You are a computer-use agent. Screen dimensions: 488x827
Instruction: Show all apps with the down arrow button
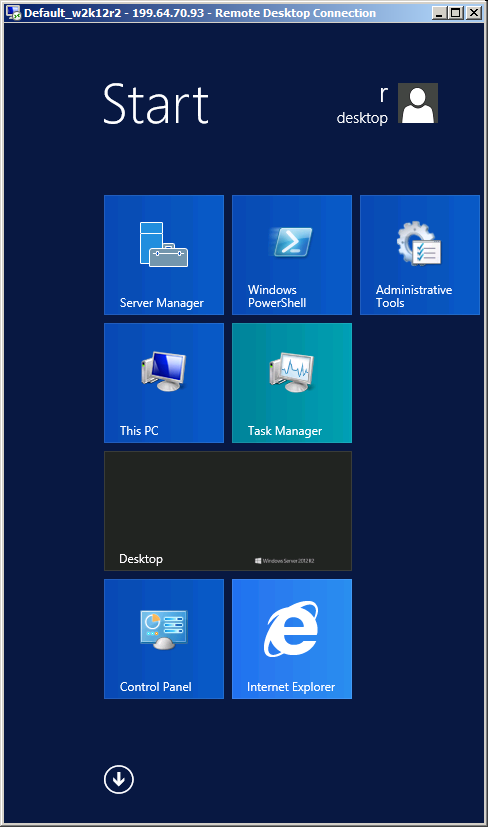click(x=119, y=779)
